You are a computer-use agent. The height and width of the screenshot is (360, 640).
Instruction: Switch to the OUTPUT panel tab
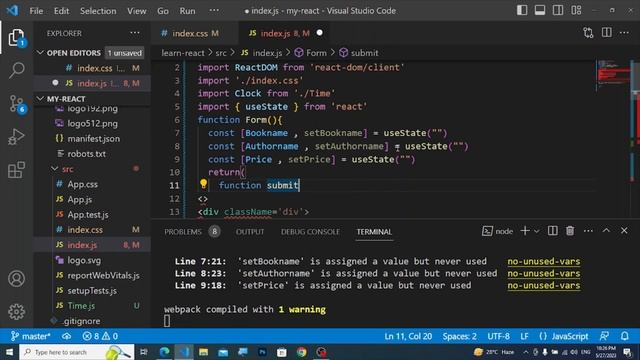click(x=250, y=231)
